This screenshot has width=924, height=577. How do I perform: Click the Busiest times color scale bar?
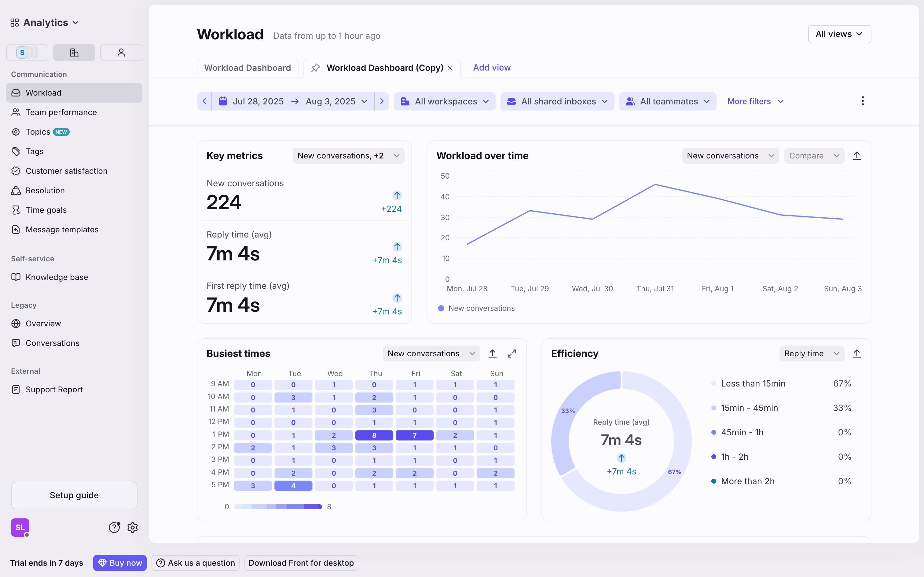[x=277, y=506]
